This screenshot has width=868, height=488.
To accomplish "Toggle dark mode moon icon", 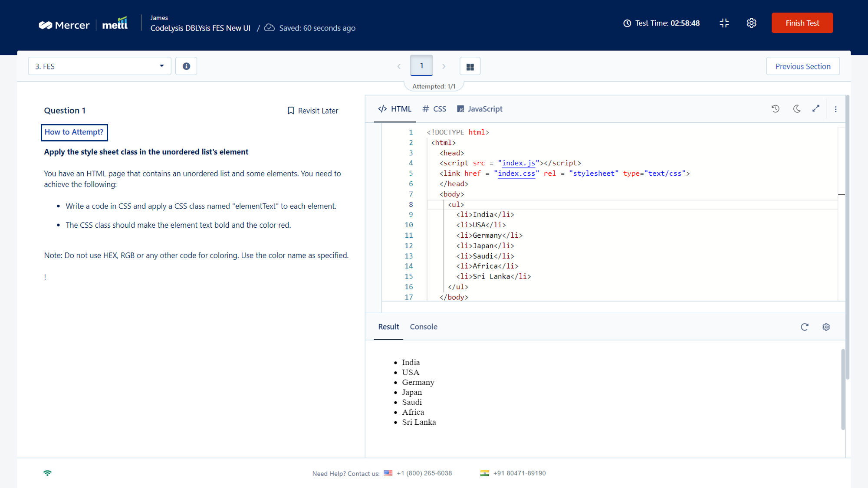I will 797,109.
